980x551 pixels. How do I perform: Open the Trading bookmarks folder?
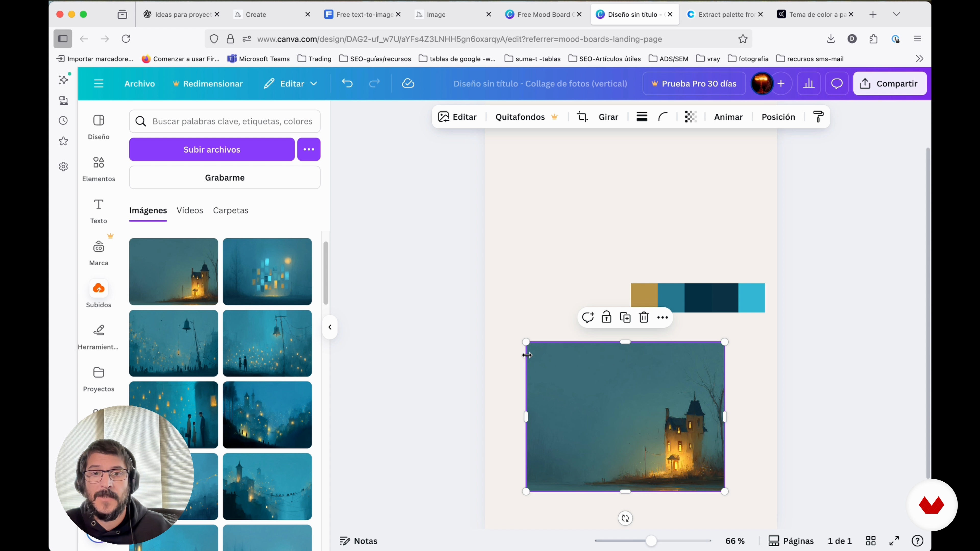point(315,59)
